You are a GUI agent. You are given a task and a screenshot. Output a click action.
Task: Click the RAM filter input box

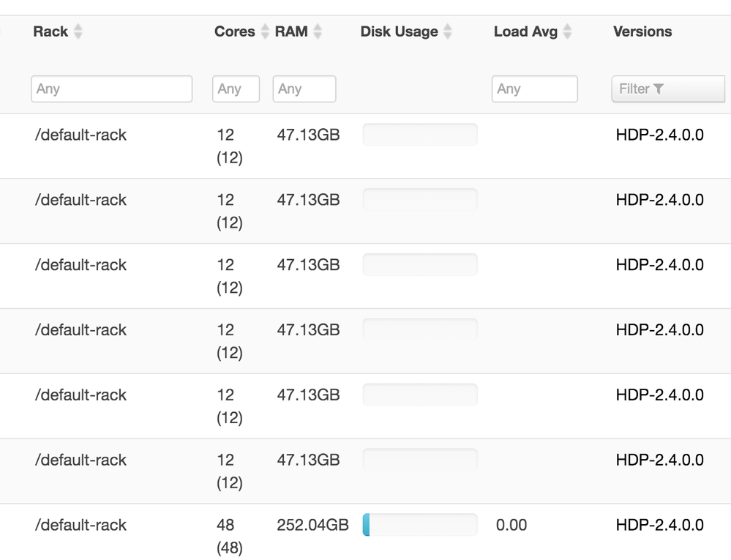304,89
